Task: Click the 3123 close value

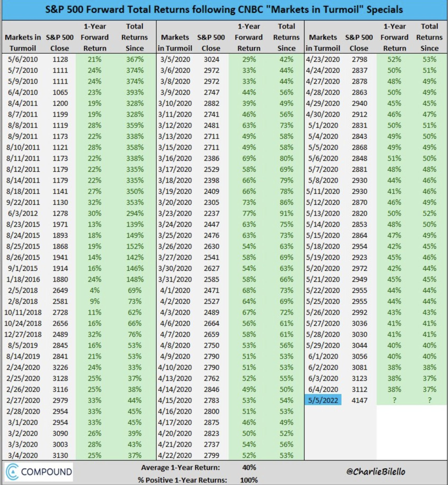Action: 359,378
